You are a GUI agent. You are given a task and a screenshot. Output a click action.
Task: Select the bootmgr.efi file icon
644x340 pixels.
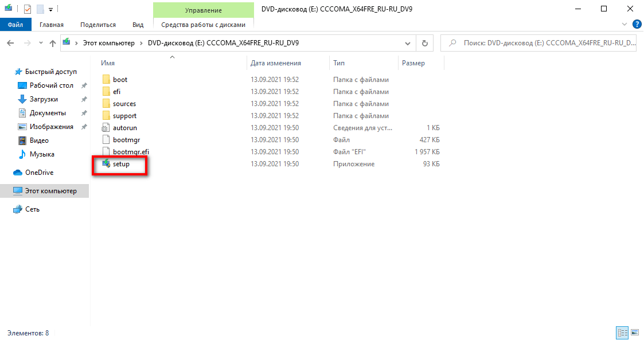tap(106, 151)
